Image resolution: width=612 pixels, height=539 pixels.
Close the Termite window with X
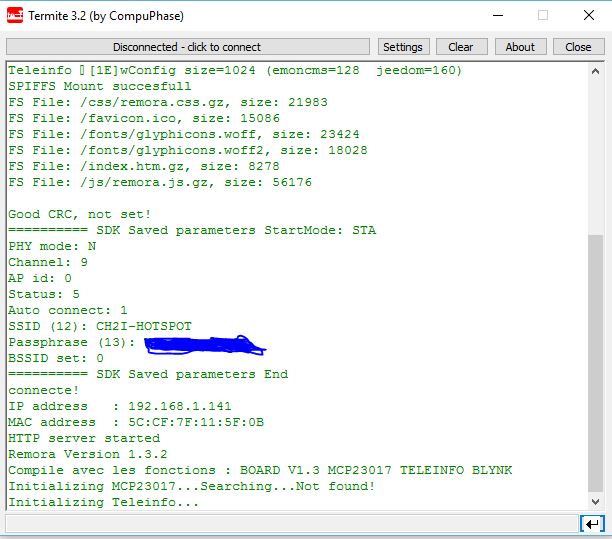(589, 16)
